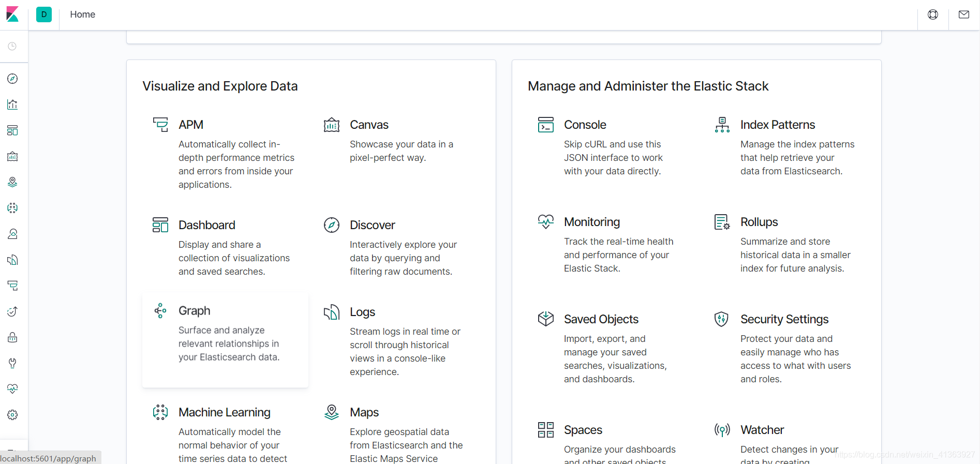Click the Spaces card grid icon
The width and height of the screenshot is (980, 464).
pos(546,430)
